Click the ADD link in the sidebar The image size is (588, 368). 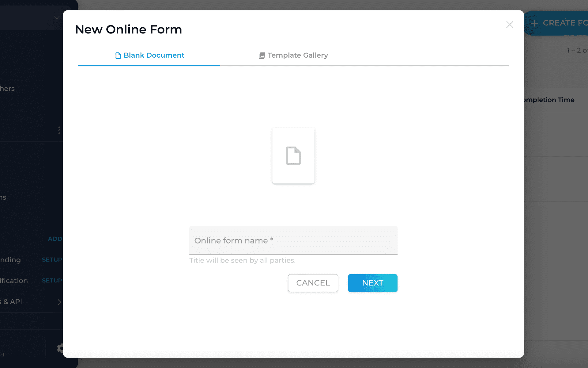(x=55, y=239)
